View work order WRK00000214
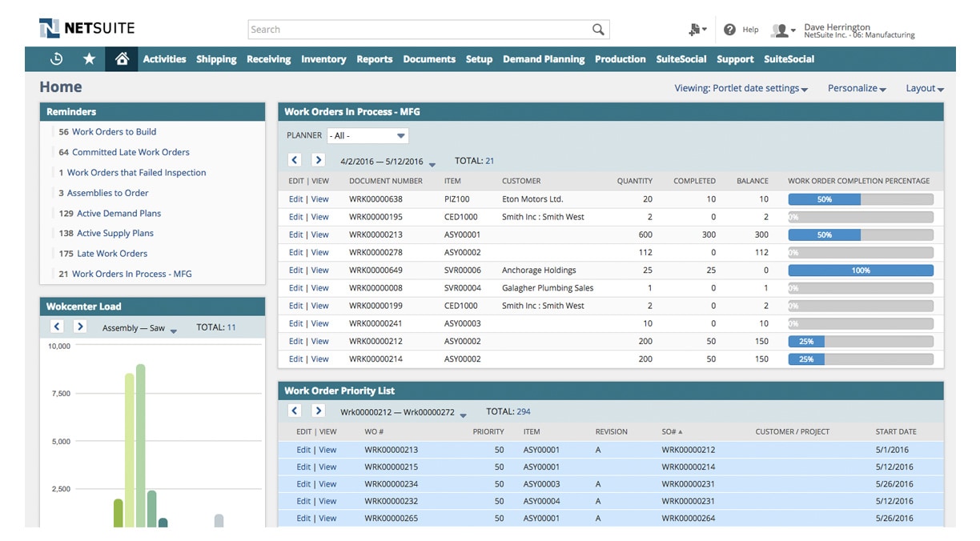980x541 pixels. 319,359
